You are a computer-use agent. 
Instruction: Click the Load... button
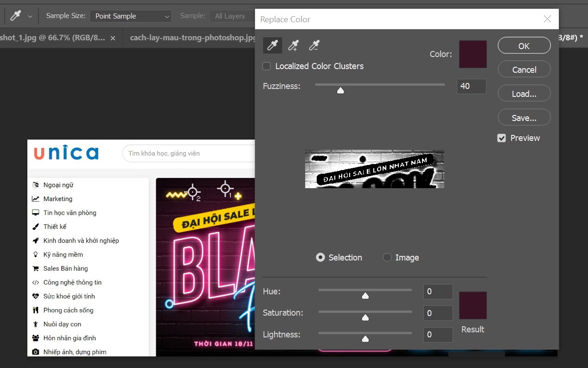(524, 94)
